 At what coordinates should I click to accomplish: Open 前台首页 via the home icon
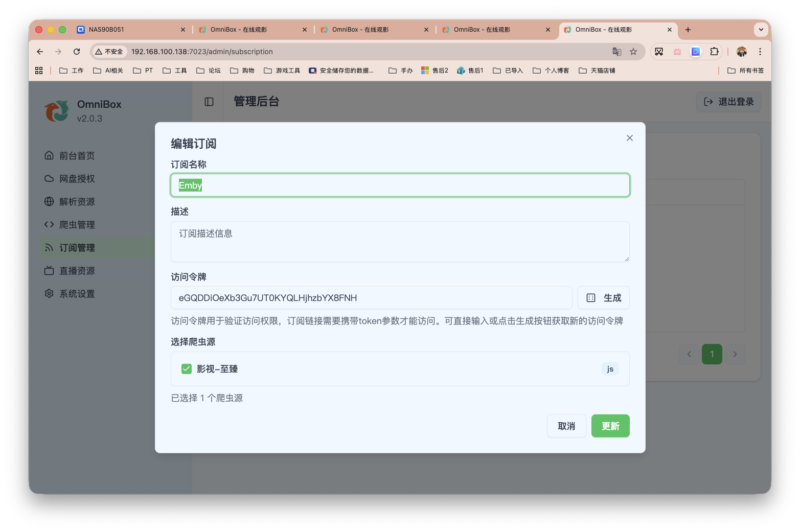point(49,155)
